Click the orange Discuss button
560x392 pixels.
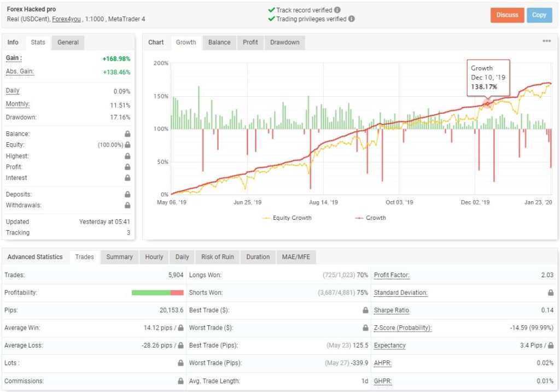point(507,15)
